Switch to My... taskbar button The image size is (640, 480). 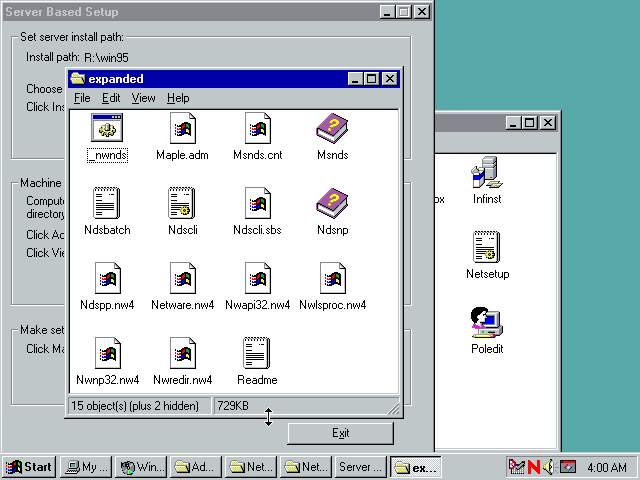click(86, 467)
